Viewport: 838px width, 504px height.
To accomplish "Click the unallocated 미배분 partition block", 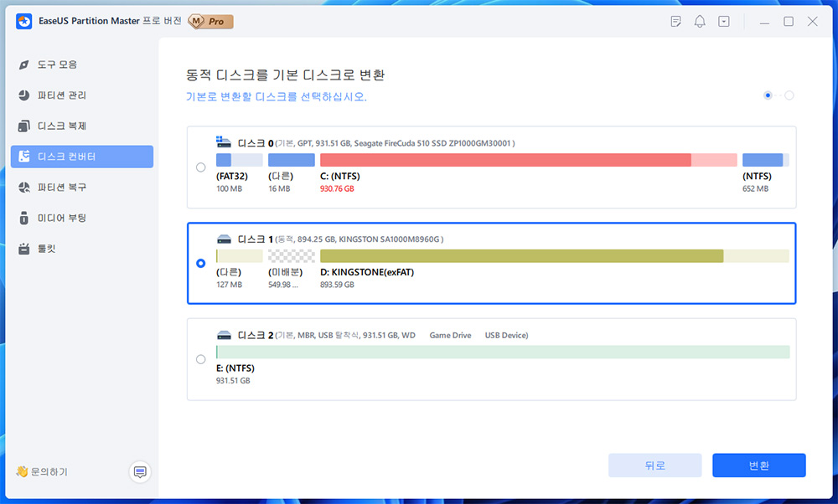I will point(292,255).
